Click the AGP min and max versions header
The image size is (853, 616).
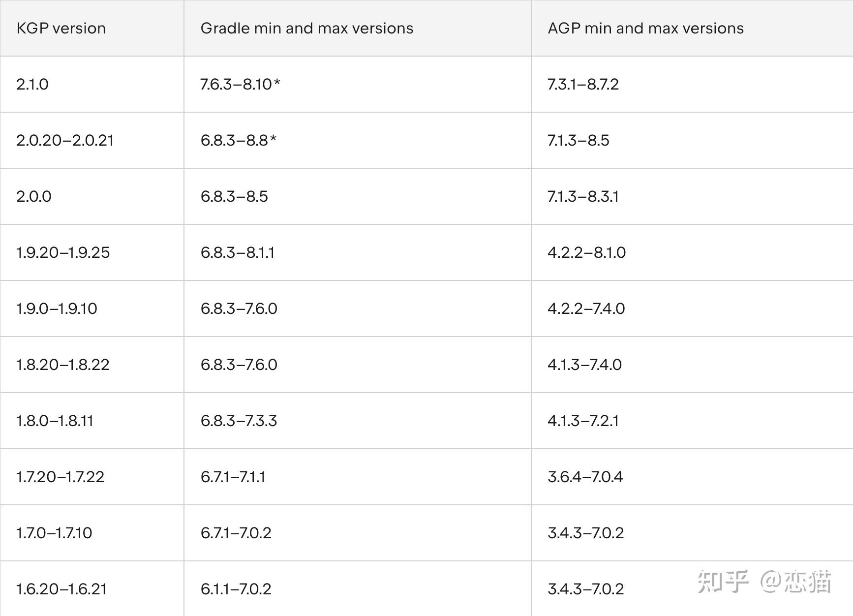pyautogui.click(x=645, y=29)
